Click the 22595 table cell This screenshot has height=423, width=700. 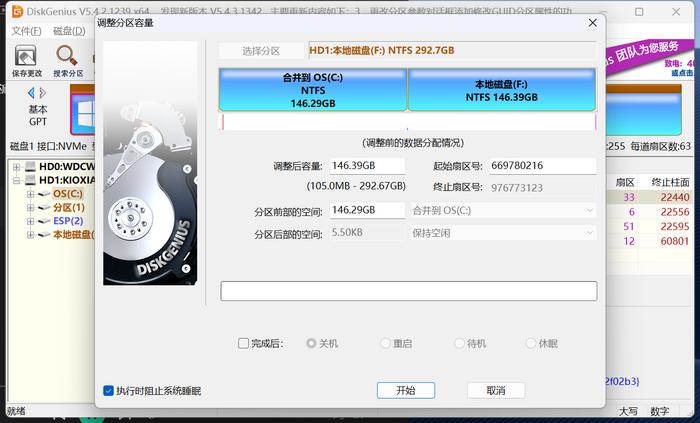click(x=675, y=227)
